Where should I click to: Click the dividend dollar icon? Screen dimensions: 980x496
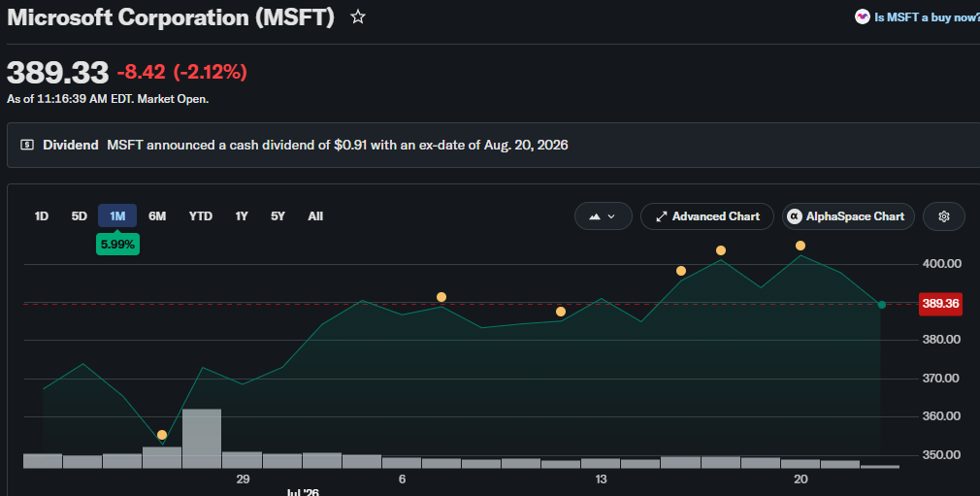coord(27,145)
